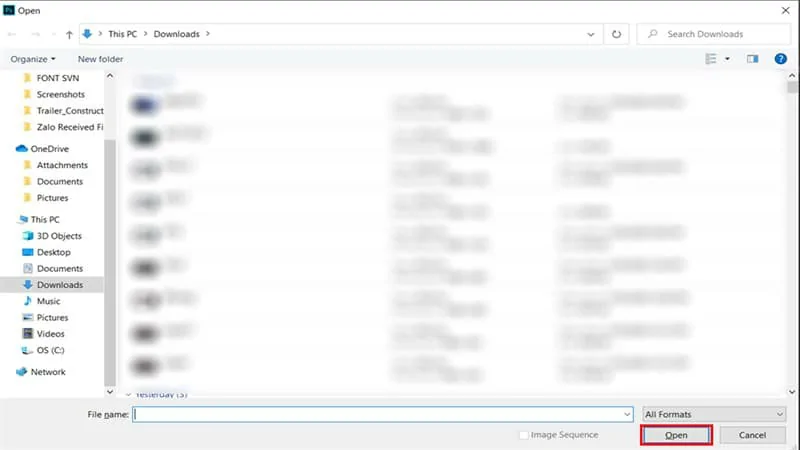Image resolution: width=800 pixels, height=450 pixels.
Task: Open the Help question mark icon
Action: pyautogui.click(x=780, y=59)
